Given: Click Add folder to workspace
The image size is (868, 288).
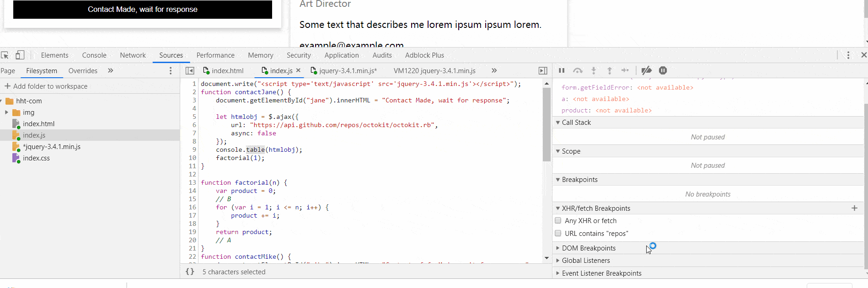Looking at the screenshot, I should pos(46,86).
